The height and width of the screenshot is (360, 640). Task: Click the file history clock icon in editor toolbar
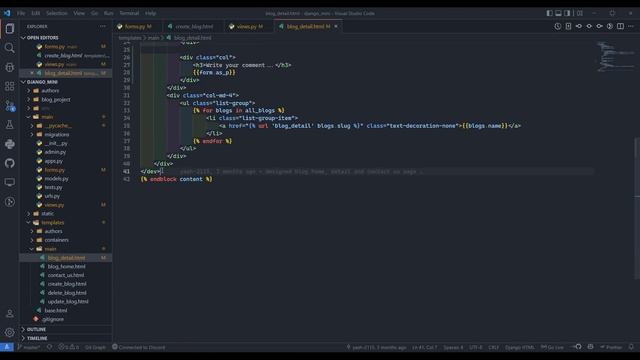pyautogui.click(x=558, y=26)
